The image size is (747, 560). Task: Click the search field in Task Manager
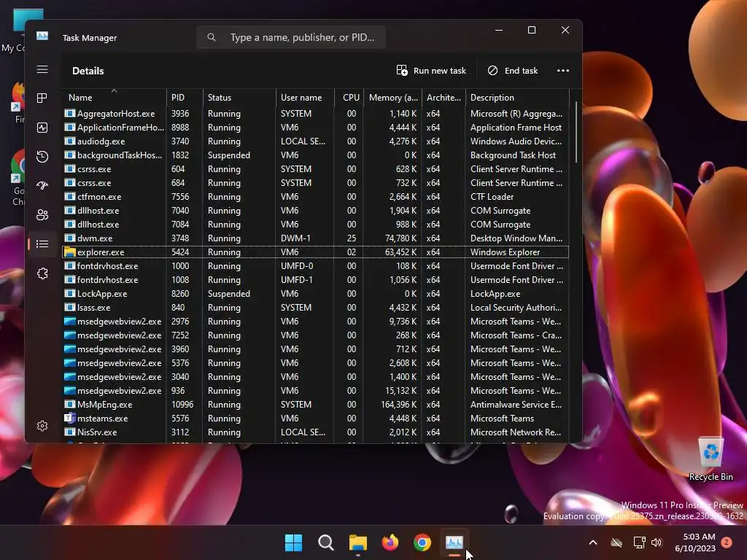click(291, 37)
